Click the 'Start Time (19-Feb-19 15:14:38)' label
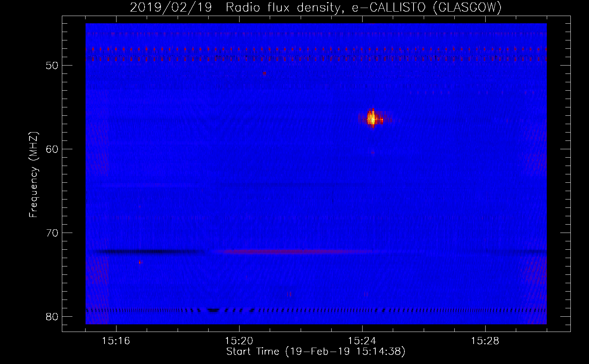This screenshot has height=364, width=589. point(316,352)
